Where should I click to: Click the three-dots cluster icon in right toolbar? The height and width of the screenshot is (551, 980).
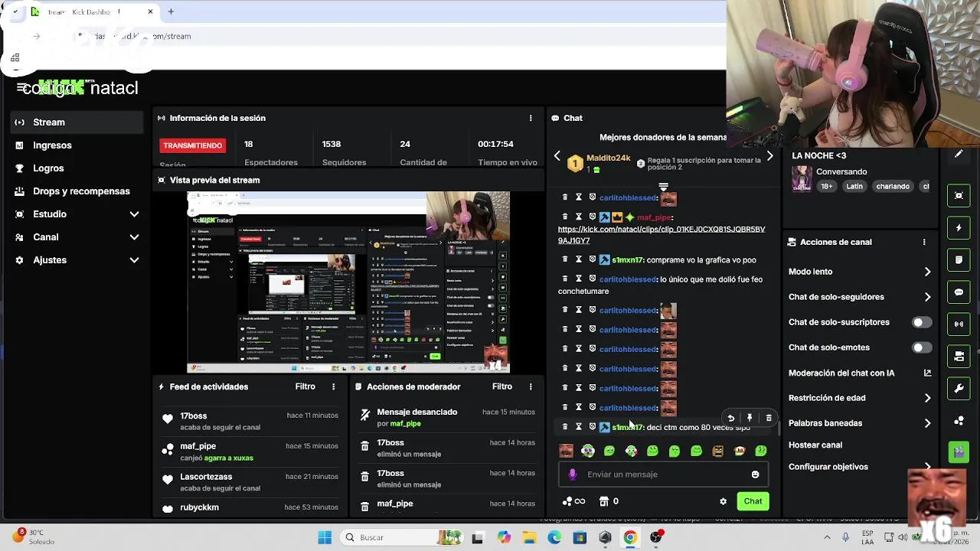coord(959,421)
